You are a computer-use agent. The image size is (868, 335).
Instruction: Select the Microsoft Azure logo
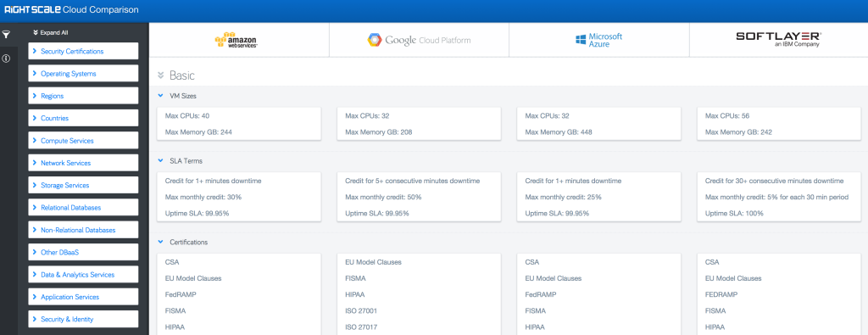(x=598, y=40)
